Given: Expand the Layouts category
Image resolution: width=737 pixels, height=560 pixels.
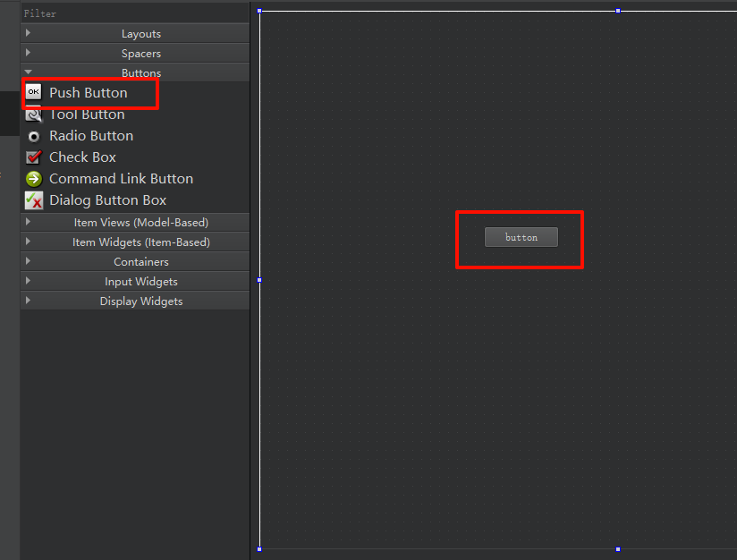Looking at the screenshot, I should point(140,34).
